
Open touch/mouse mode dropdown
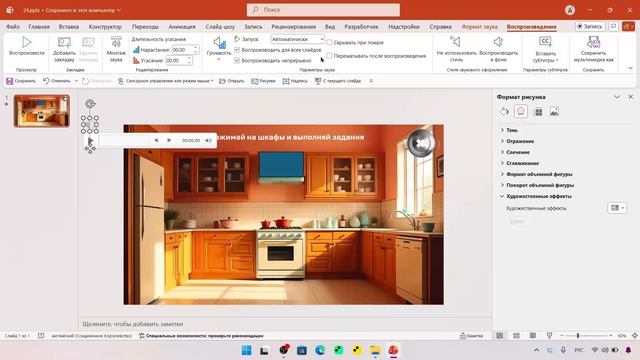click(x=166, y=81)
